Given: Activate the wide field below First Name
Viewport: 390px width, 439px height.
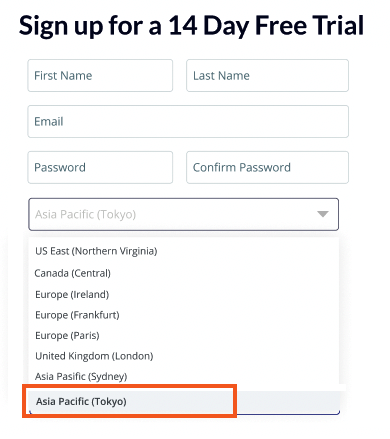Looking at the screenshot, I should pos(188,122).
